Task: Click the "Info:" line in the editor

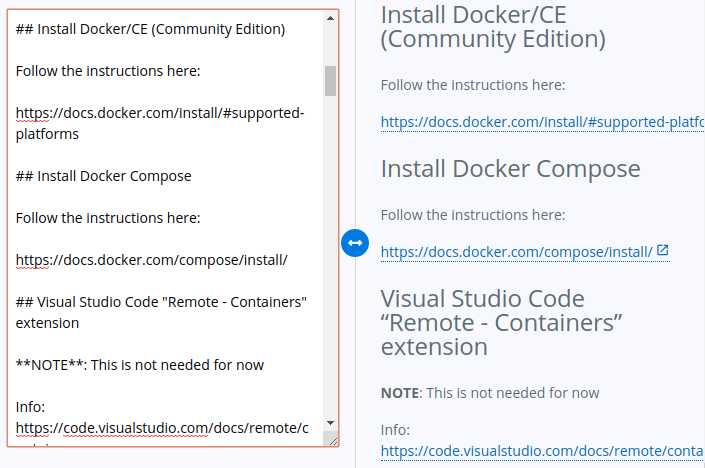Action: point(31,406)
